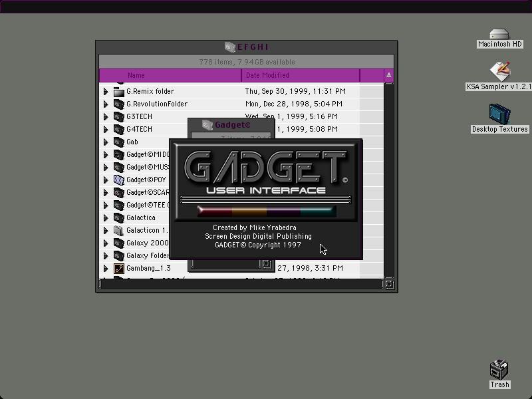Select the G4TECH folder icon

tap(119, 129)
